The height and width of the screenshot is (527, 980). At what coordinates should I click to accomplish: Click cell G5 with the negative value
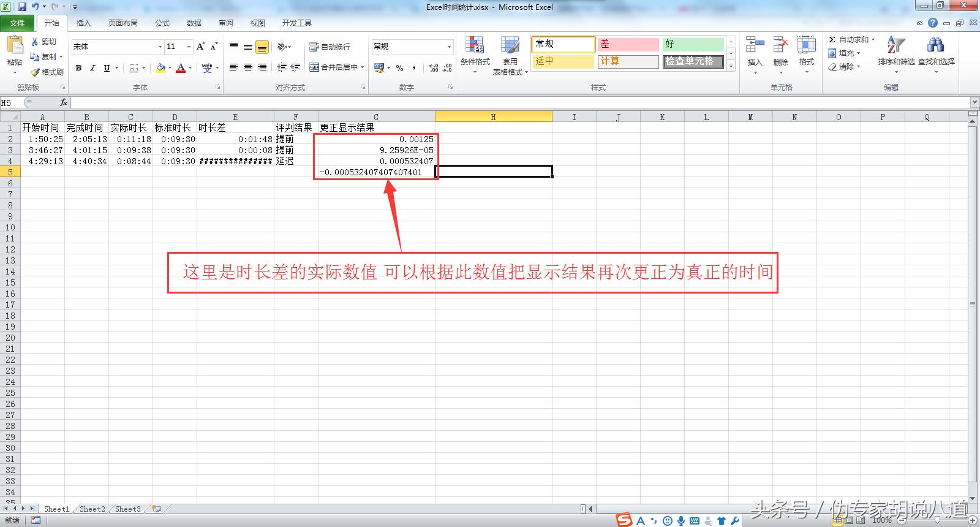coord(376,172)
